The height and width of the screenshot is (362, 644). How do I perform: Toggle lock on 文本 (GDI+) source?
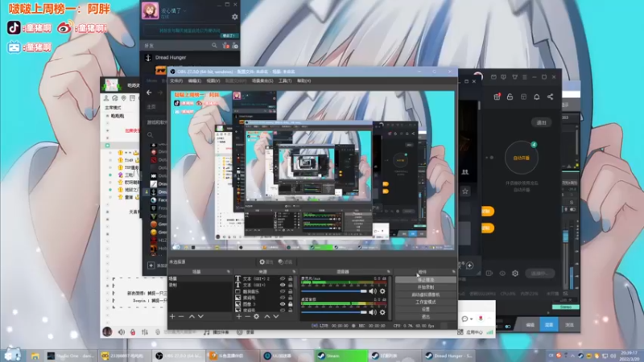[291, 285]
